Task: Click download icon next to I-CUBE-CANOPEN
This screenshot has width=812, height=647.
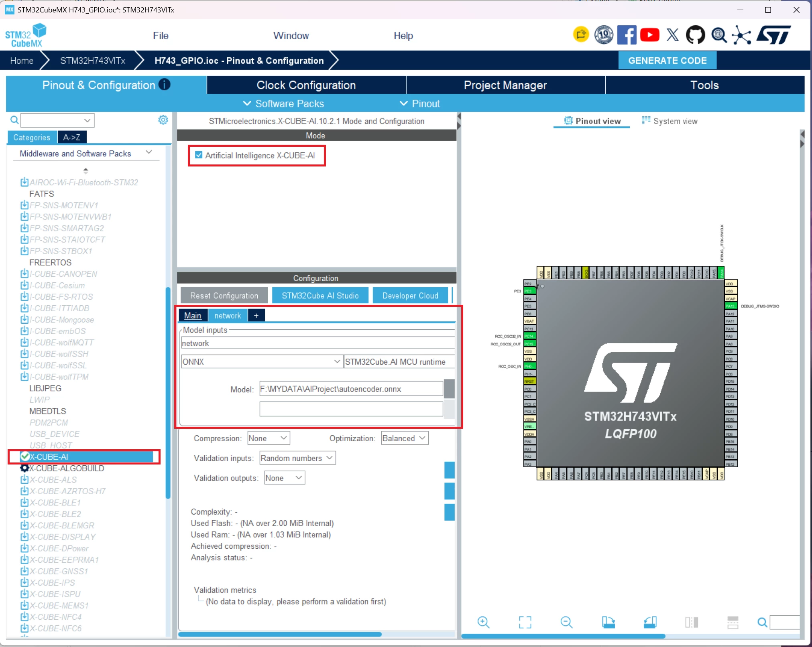Action: pos(24,274)
